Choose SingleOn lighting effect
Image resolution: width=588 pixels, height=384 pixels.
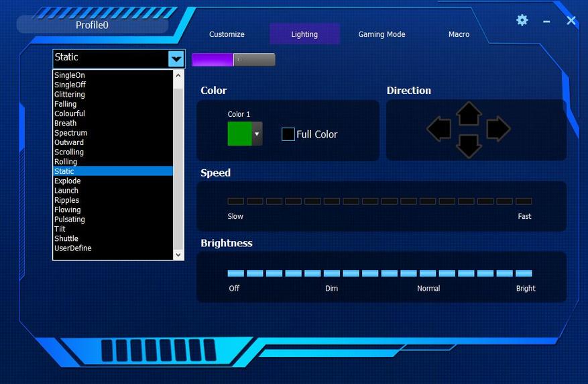tap(113, 75)
